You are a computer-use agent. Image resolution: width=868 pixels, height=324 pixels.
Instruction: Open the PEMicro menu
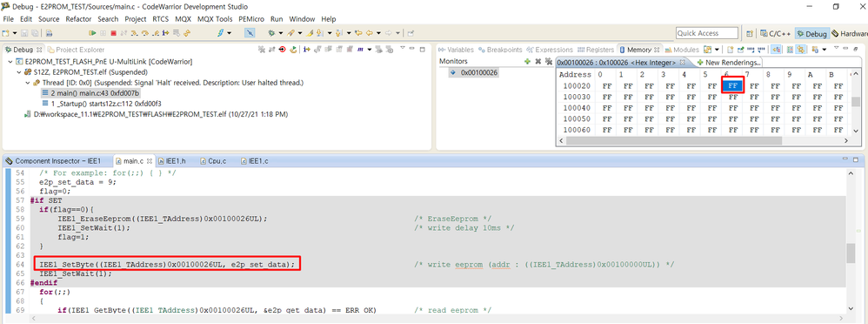(251, 19)
